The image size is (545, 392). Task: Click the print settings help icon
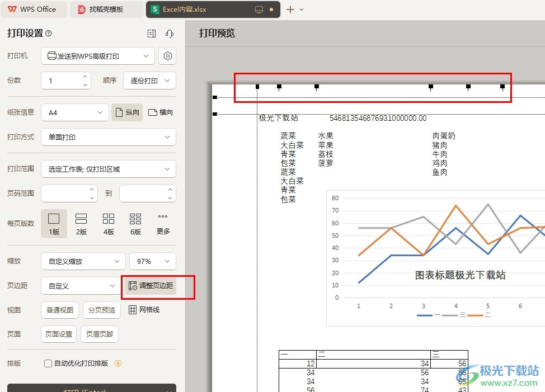point(49,34)
